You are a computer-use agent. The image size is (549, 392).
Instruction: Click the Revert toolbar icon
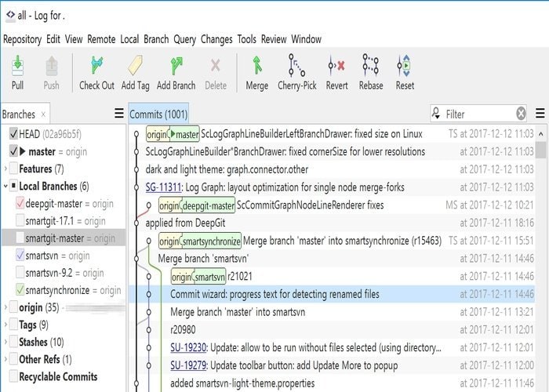tap(336, 65)
